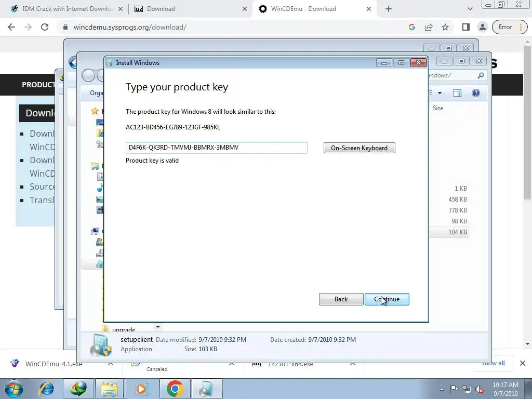The width and height of the screenshot is (532, 399).
Task: Open Videos library icon in Explorer sidebar
Action: (100, 209)
